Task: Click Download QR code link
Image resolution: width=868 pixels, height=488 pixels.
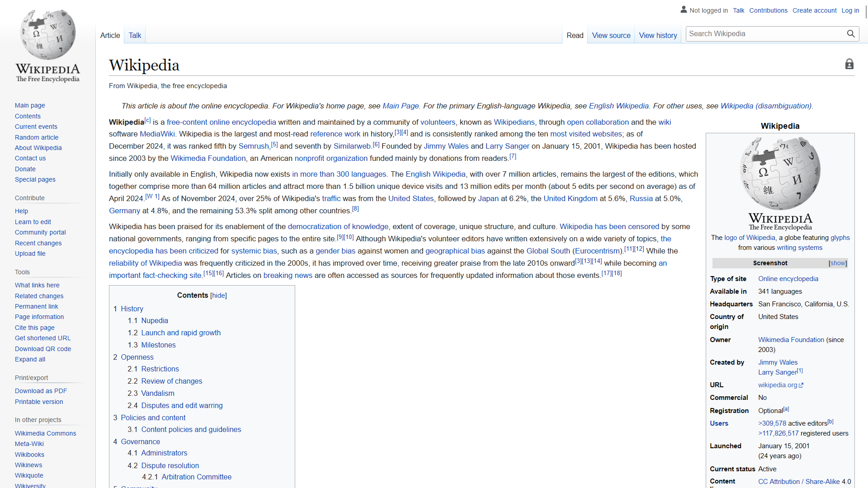Action: click(43, 349)
